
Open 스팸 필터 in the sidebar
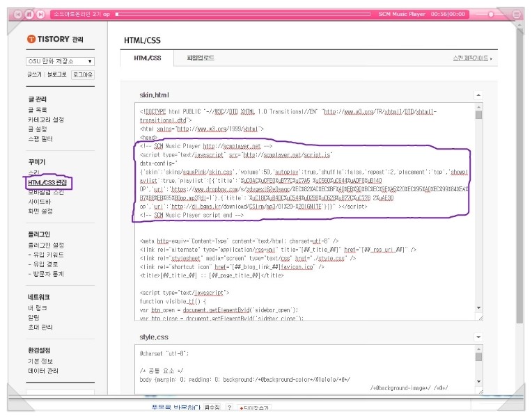[x=40, y=138]
